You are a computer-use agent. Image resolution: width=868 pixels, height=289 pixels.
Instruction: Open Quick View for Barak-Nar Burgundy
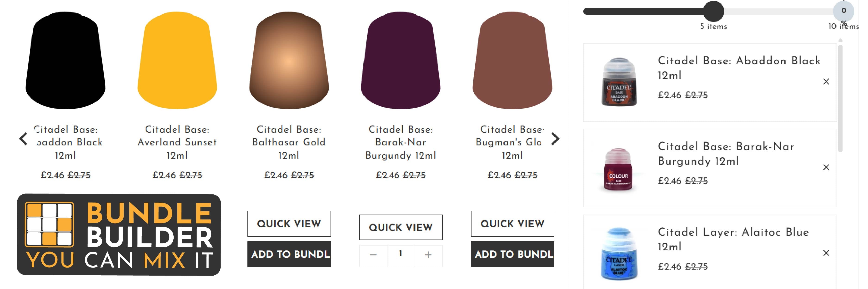click(x=401, y=228)
